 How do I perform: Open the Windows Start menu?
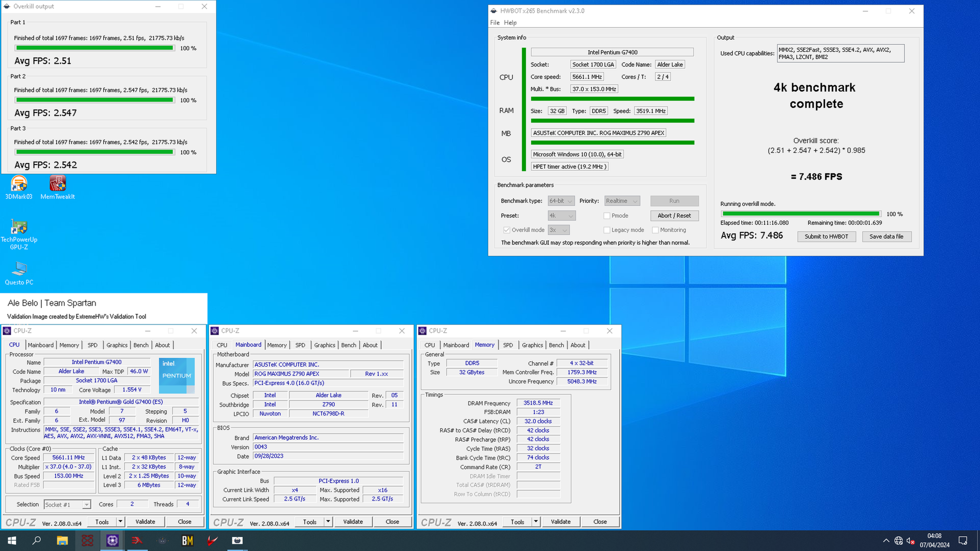click(12, 540)
